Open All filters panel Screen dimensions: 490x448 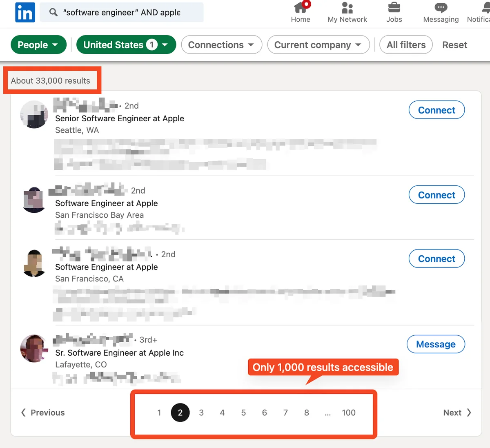406,45
